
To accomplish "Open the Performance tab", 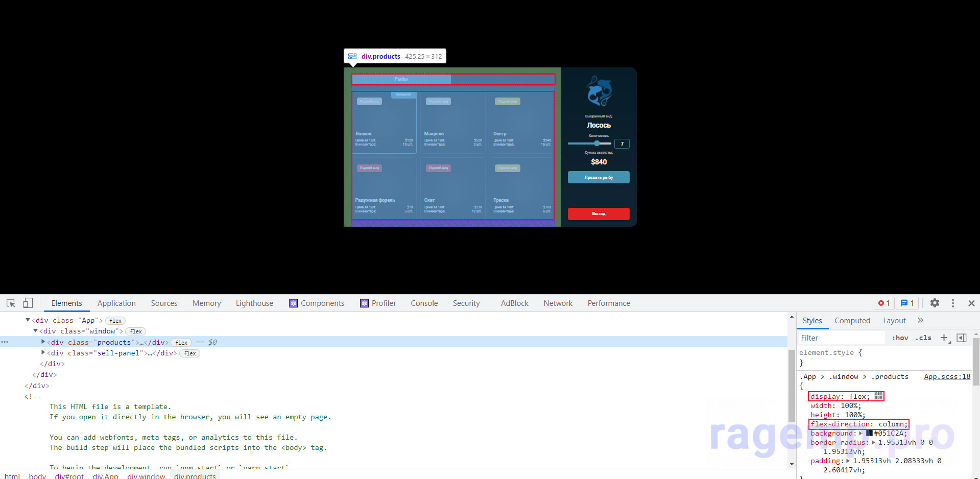I will tap(609, 303).
